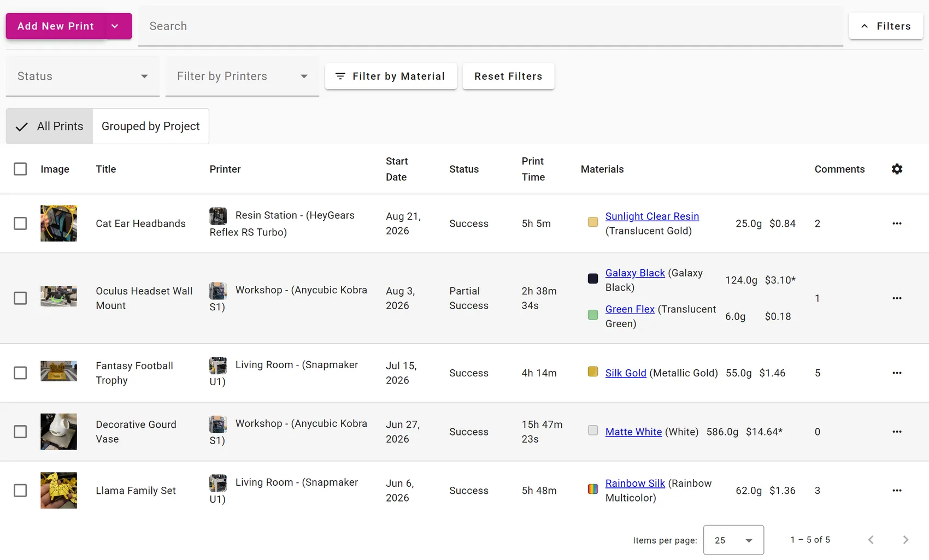Open more options for Decorative Gourd Vase
Viewport: 929px width, 560px height.
click(897, 432)
